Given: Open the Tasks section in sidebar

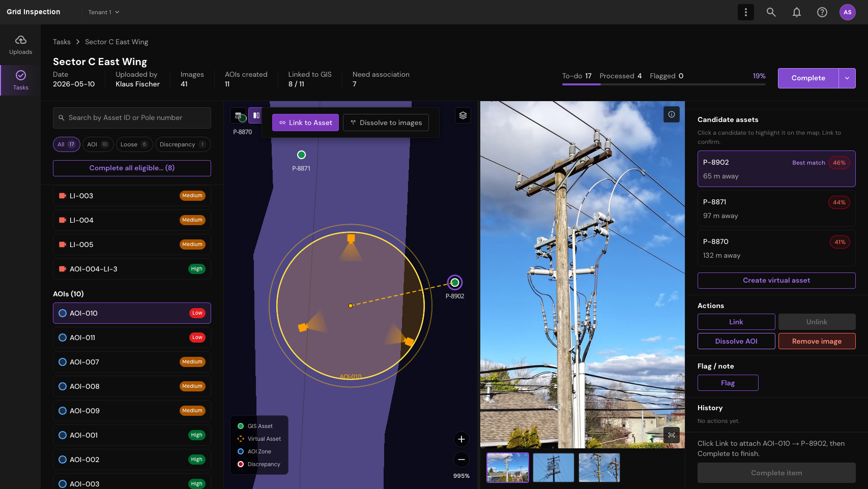Looking at the screenshot, I should [20, 80].
